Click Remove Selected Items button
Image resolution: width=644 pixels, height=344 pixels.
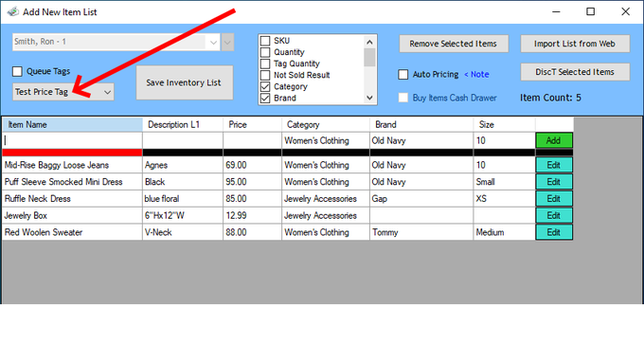pyautogui.click(x=454, y=44)
